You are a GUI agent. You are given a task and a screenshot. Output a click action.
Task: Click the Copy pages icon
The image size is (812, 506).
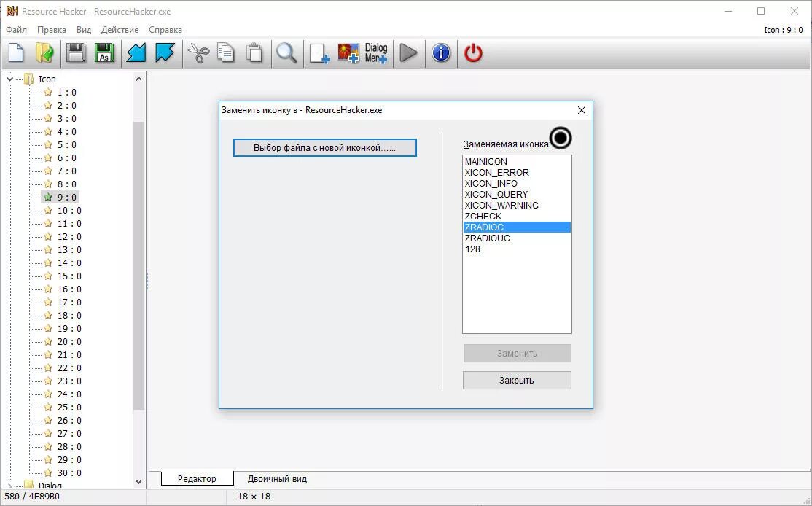[226, 52]
